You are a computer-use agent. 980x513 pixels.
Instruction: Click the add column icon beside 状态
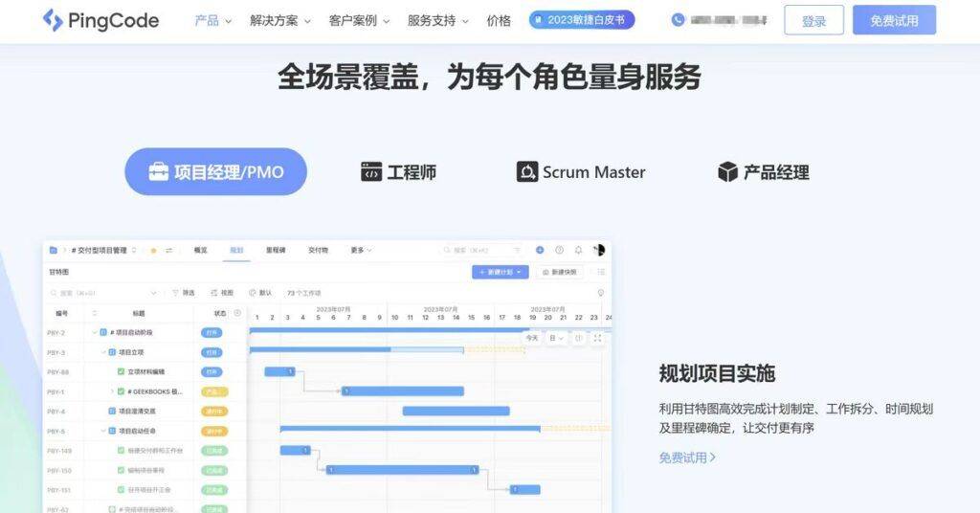[x=237, y=313]
